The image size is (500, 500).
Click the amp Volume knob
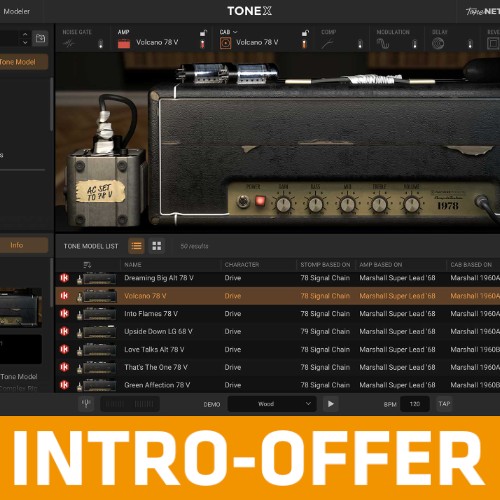pyautogui.click(x=411, y=204)
